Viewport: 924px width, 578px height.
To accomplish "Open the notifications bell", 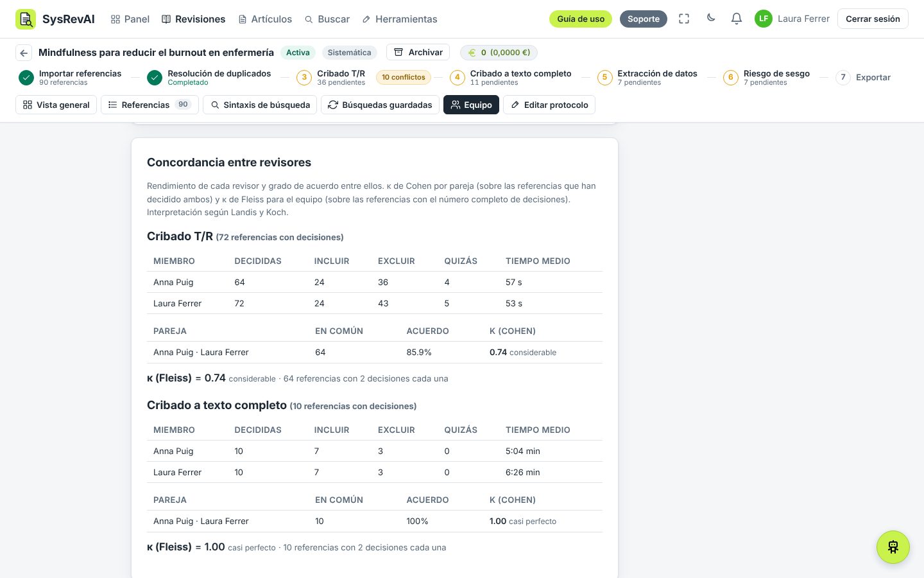I will click(x=737, y=19).
